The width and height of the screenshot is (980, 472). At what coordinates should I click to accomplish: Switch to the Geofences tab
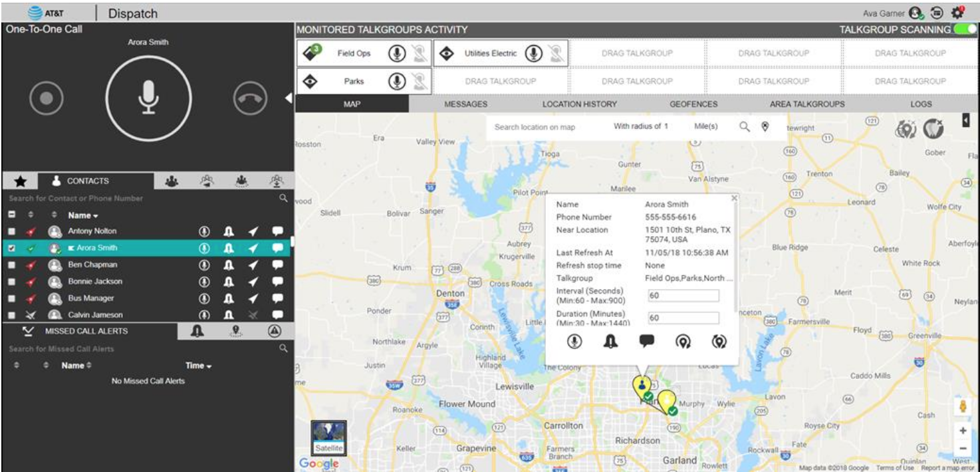(693, 104)
